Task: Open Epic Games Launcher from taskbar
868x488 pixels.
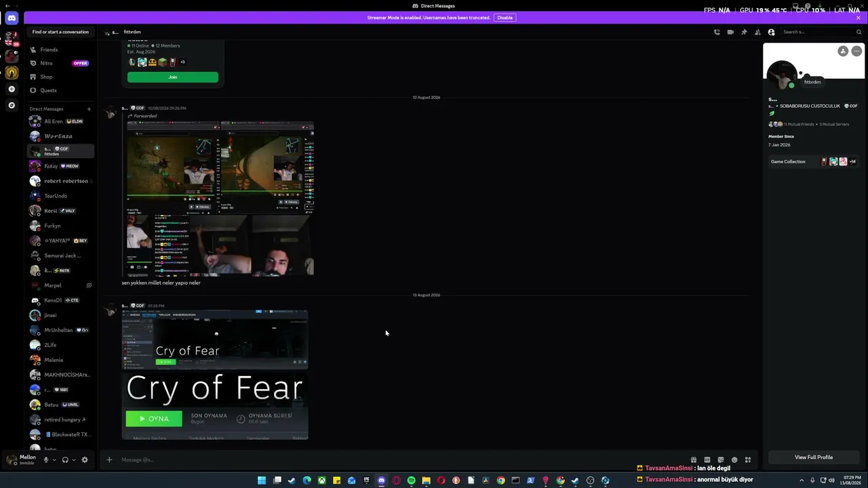Action: [x=366, y=481]
